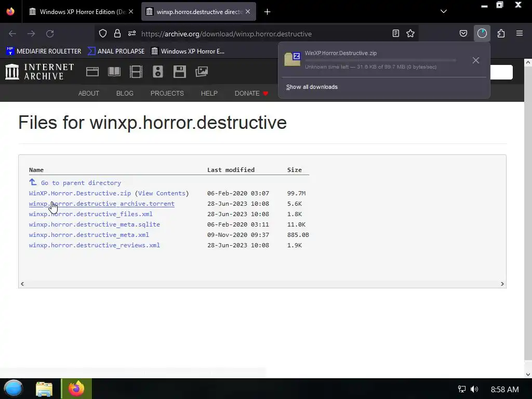Image resolution: width=532 pixels, height=399 pixels.
Task: Click the network tray icon
Action: [461, 389]
